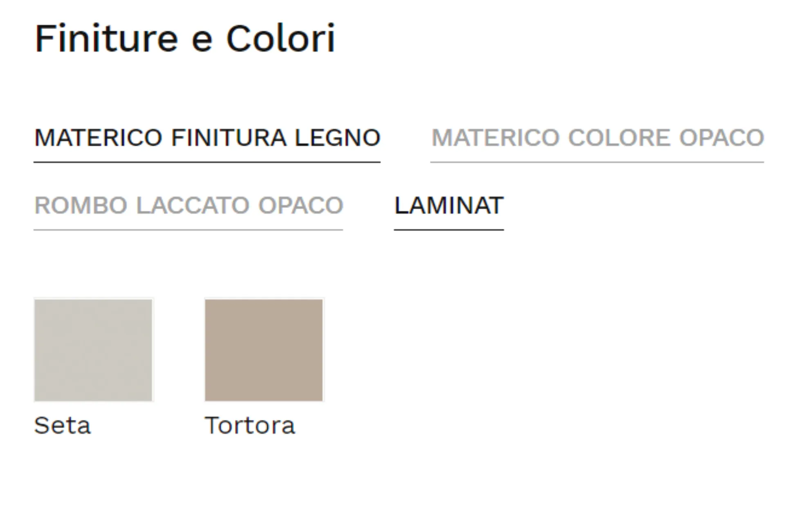This screenshot has height=532, width=785.
Task: Click the word LEGNO in first tab
Action: [337, 138]
